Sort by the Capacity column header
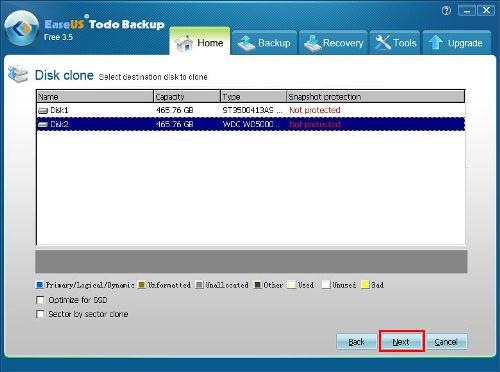This screenshot has height=372, width=500. (187, 97)
